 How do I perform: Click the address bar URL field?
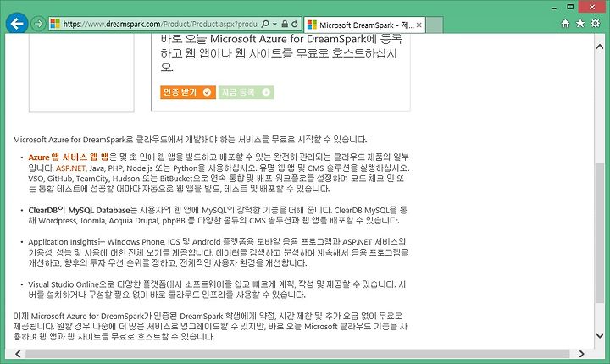click(160, 24)
